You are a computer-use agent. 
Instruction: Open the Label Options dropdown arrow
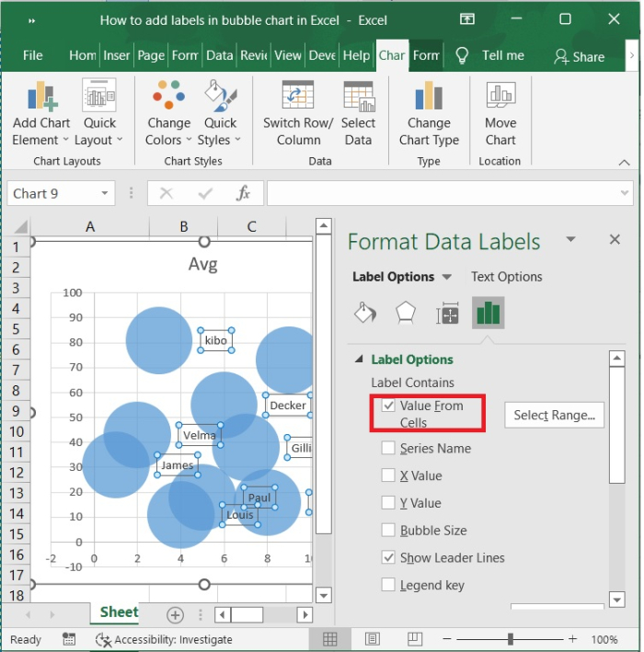[446, 277]
